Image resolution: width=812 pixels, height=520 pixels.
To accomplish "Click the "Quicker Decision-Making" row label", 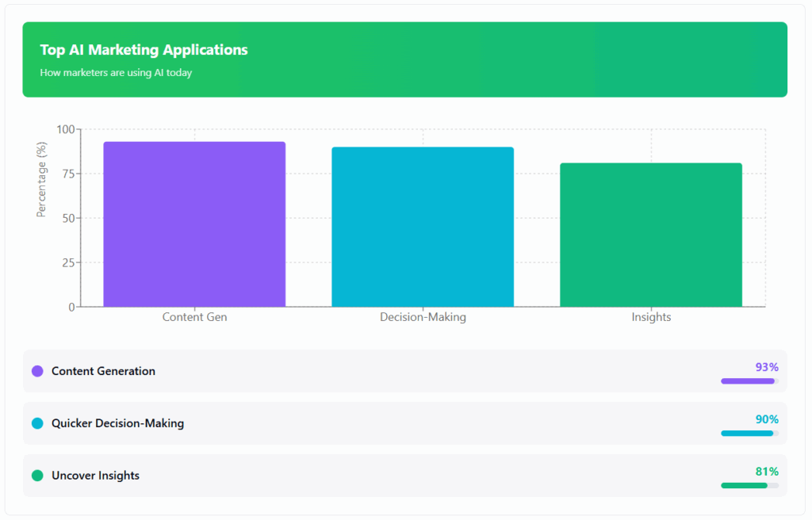I will [117, 423].
